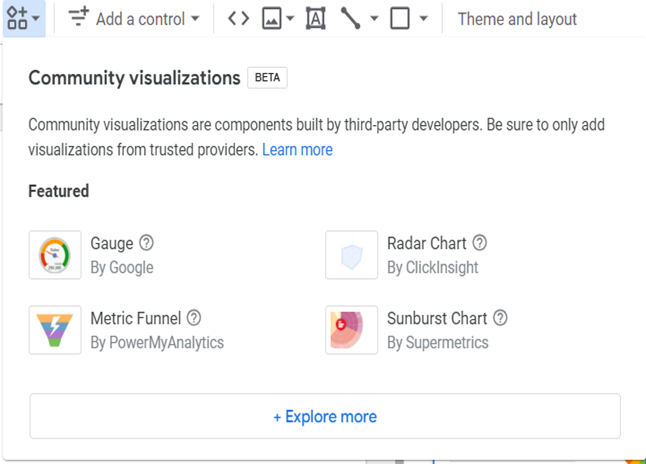Add the Gauge visualization by Google
Viewport: 646px width, 464px height.
(x=56, y=255)
